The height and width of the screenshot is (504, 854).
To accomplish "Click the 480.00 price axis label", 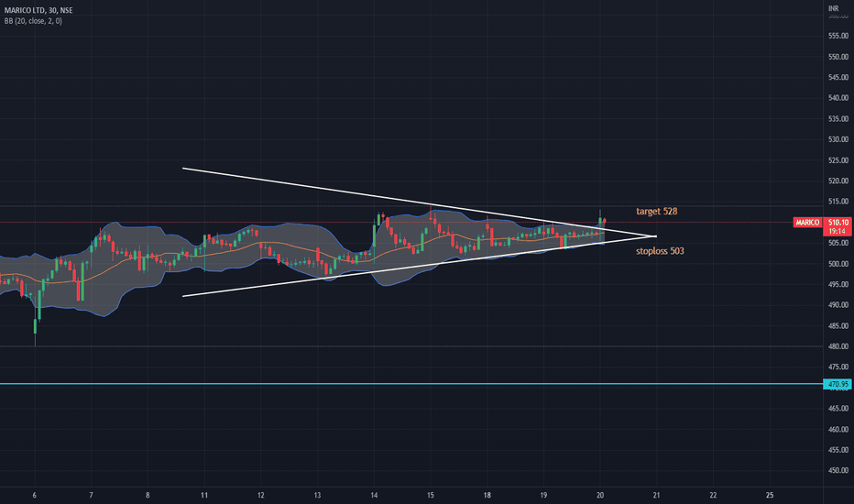I will click(x=838, y=346).
